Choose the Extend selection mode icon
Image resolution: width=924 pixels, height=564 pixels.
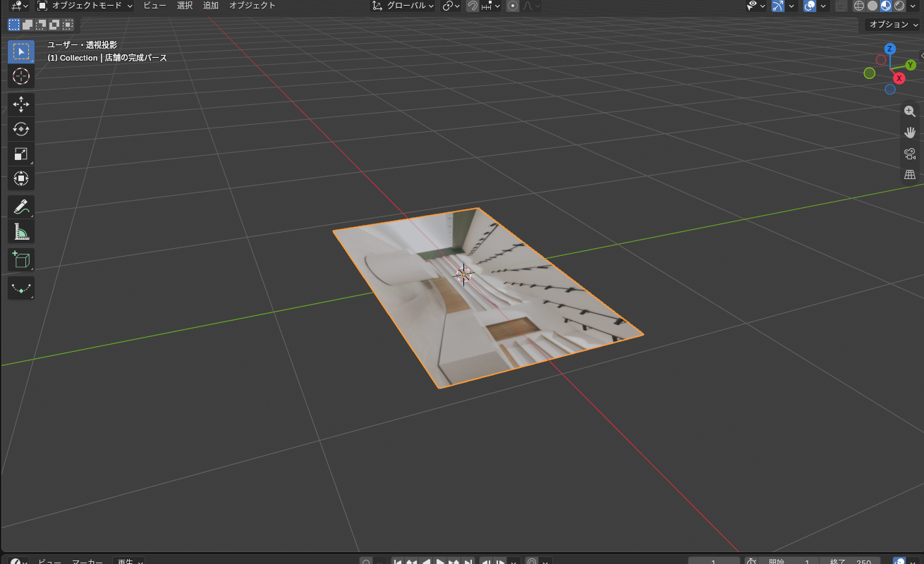28,25
